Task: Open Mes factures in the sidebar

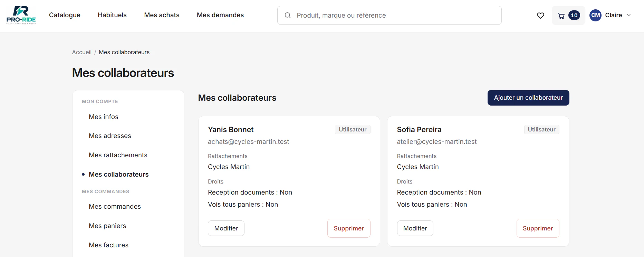Action: click(109, 245)
